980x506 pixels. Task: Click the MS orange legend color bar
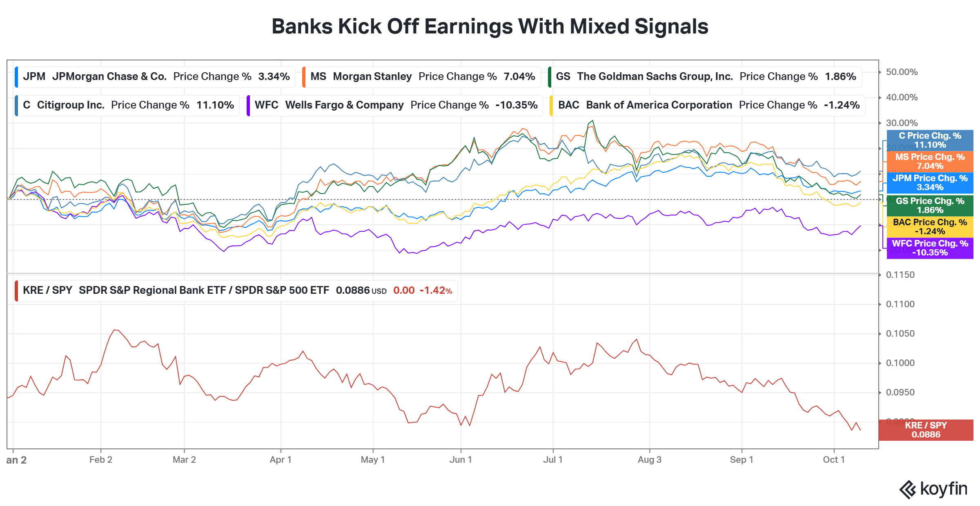click(304, 77)
